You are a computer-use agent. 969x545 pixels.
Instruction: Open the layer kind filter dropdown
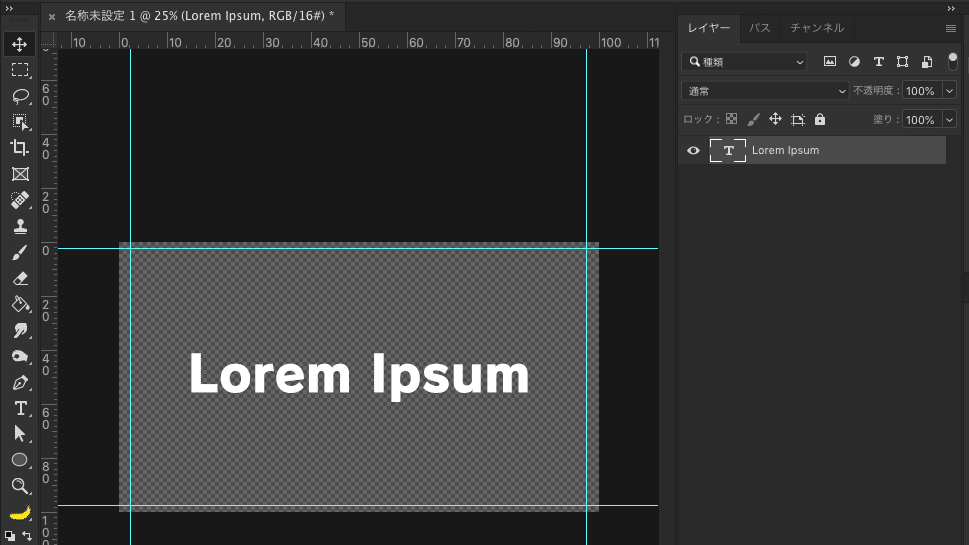(x=744, y=62)
